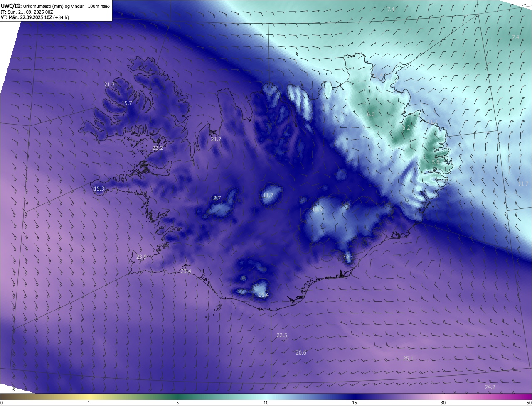The height and width of the screenshot is (406, 532).
Task: Select the 15.7 map value
Action: click(x=126, y=103)
